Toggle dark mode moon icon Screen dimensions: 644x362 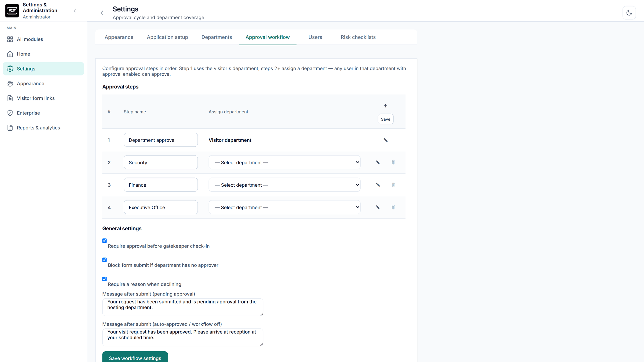(x=629, y=13)
